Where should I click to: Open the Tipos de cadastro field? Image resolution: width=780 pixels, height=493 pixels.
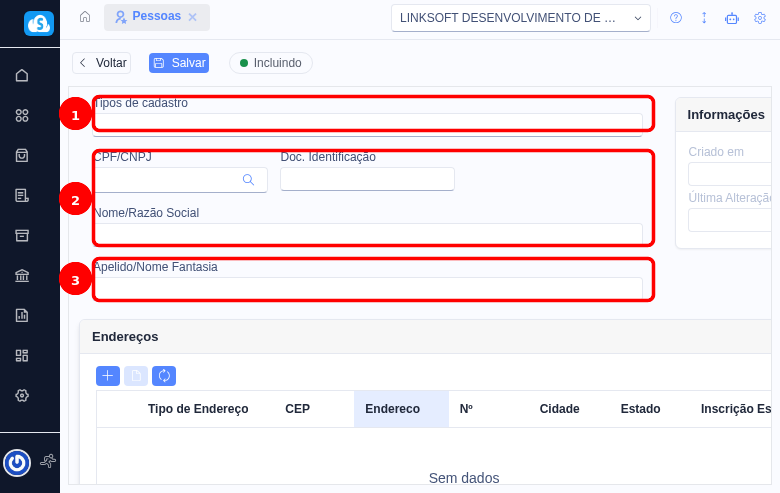[x=367, y=123]
